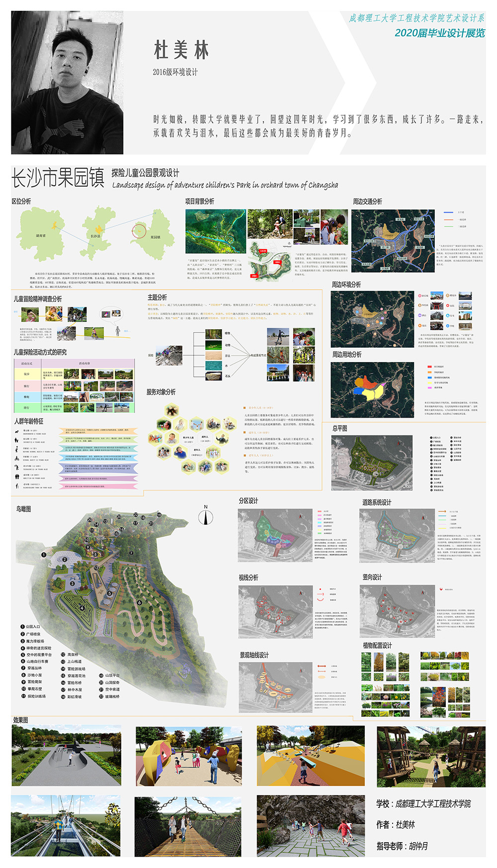Click the 2016级环境设计 text
The width and height of the screenshot is (497, 868).
[x=175, y=72]
